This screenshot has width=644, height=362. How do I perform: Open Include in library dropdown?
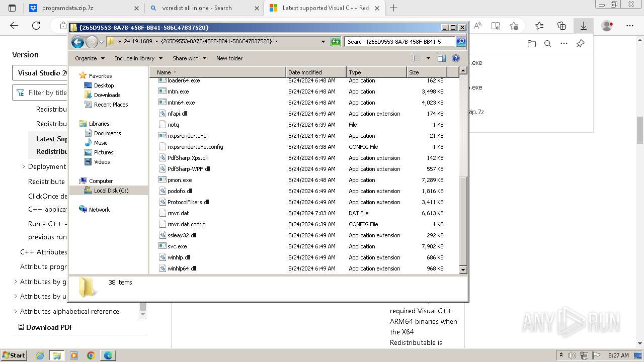[138, 58]
